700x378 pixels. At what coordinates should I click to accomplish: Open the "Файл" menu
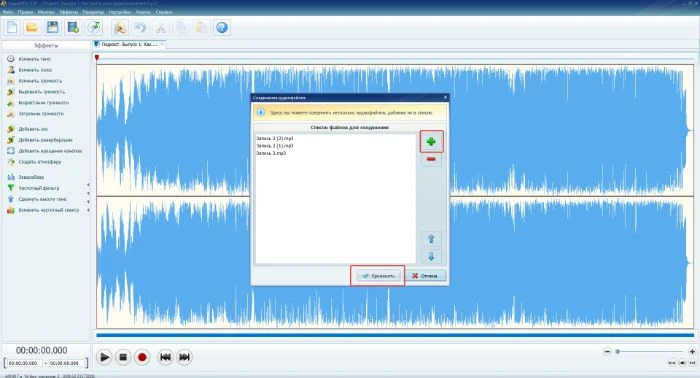8,12
